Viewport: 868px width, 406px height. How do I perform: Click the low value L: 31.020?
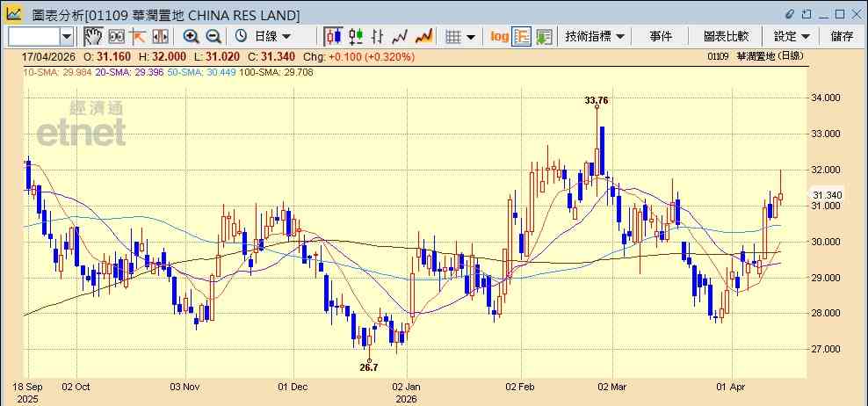(217, 56)
